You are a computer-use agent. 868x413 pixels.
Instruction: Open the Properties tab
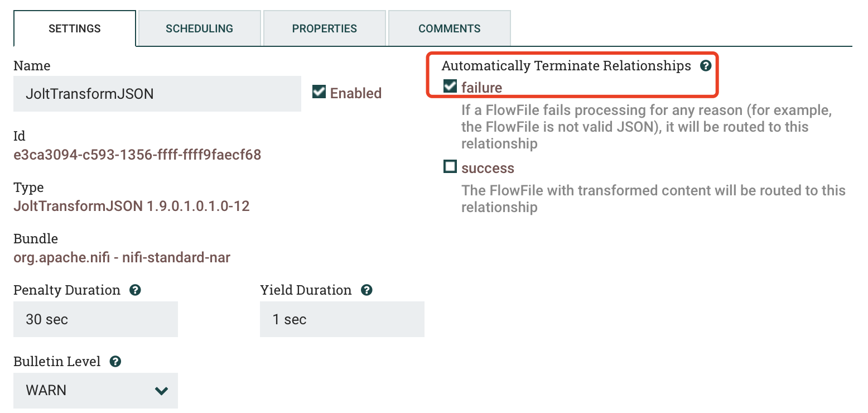point(325,28)
